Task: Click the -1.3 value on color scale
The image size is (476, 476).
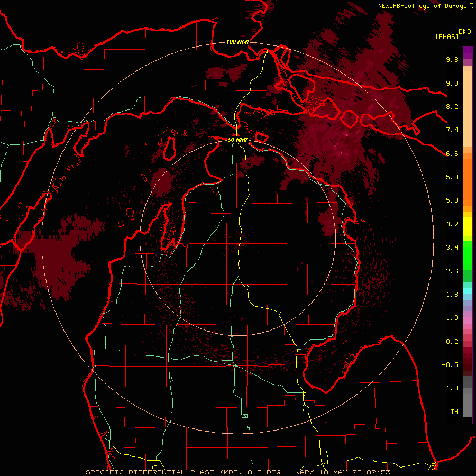Action: [x=450, y=388]
